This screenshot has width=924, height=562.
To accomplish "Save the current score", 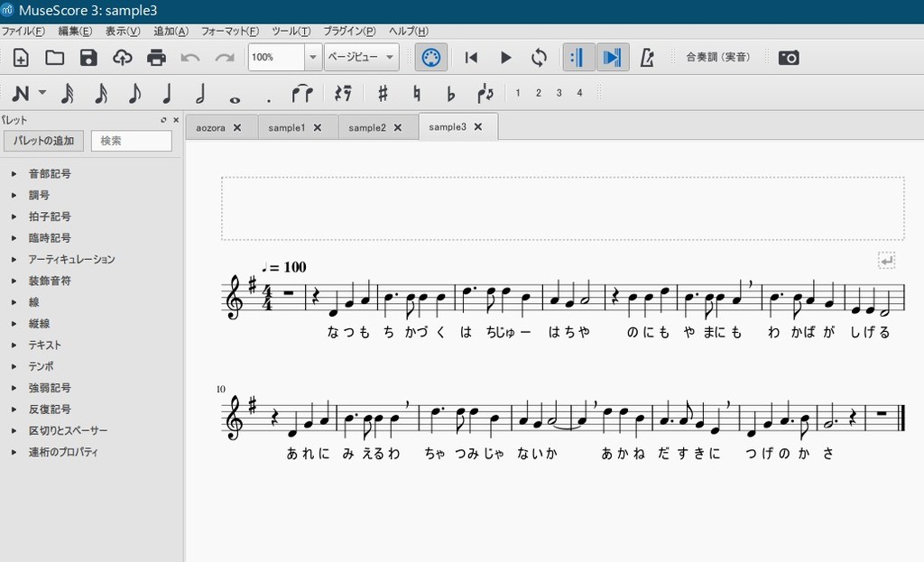I will 88,58.
